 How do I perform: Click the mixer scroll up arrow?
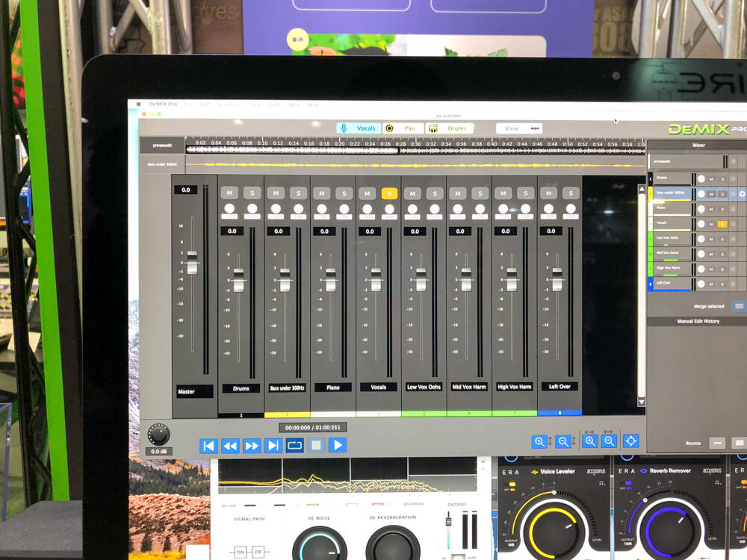[641, 190]
